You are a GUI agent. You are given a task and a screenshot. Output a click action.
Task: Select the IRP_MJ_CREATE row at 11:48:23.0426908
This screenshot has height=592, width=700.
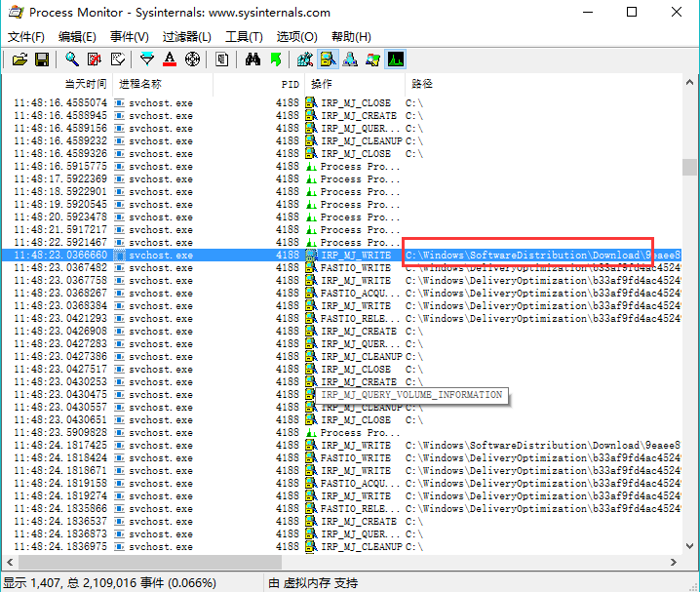[341, 332]
